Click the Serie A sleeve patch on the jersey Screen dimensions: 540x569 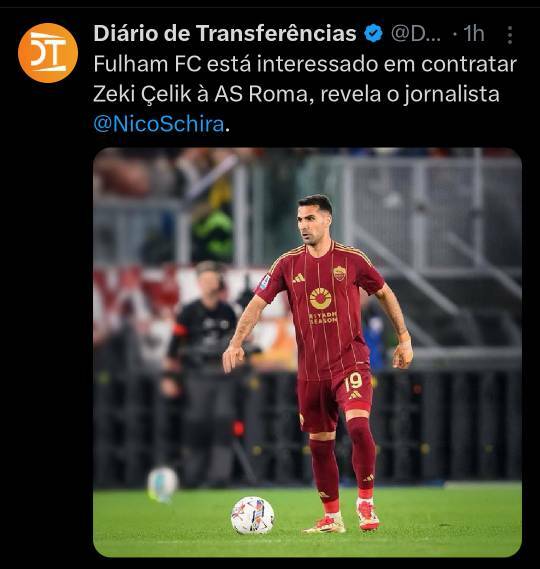click(265, 282)
